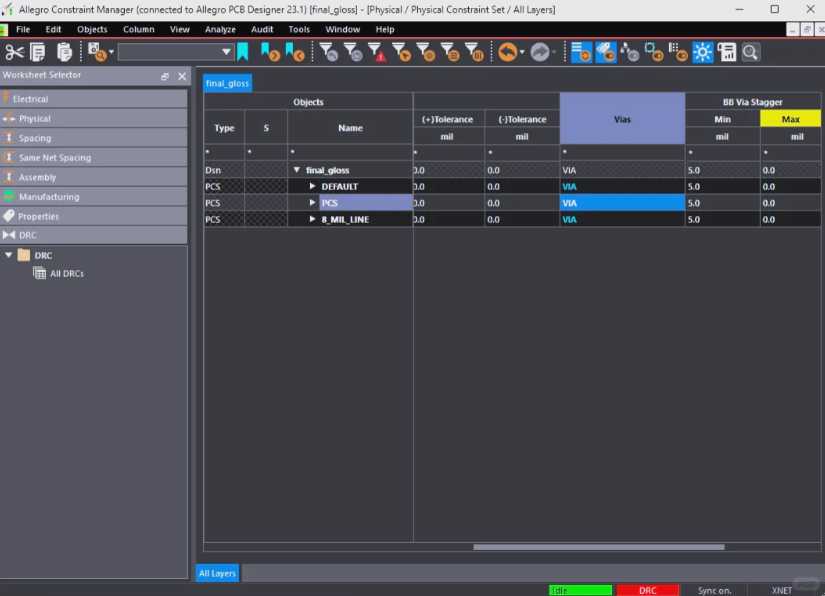The height and width of the screenshot is (596, 825).
Task: Click the VIA cell in 8_MIL_LINE row
Action: tap(622, 219)
